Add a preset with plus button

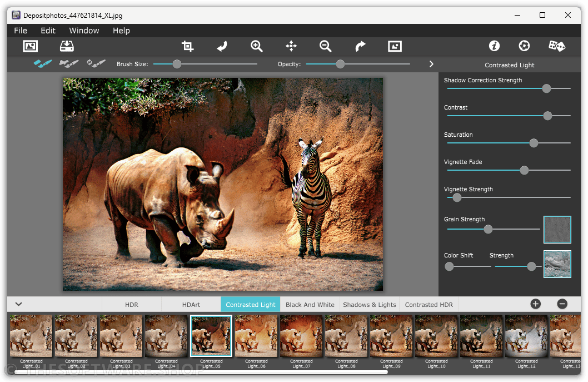(536, 304)
